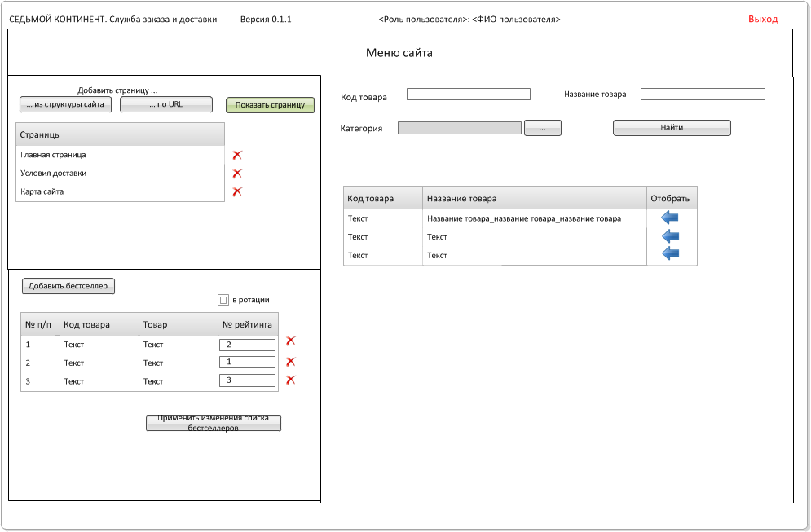Add page '... из структуры сайта'
This screenshot has width=811, height=532.
pos(65,104)
